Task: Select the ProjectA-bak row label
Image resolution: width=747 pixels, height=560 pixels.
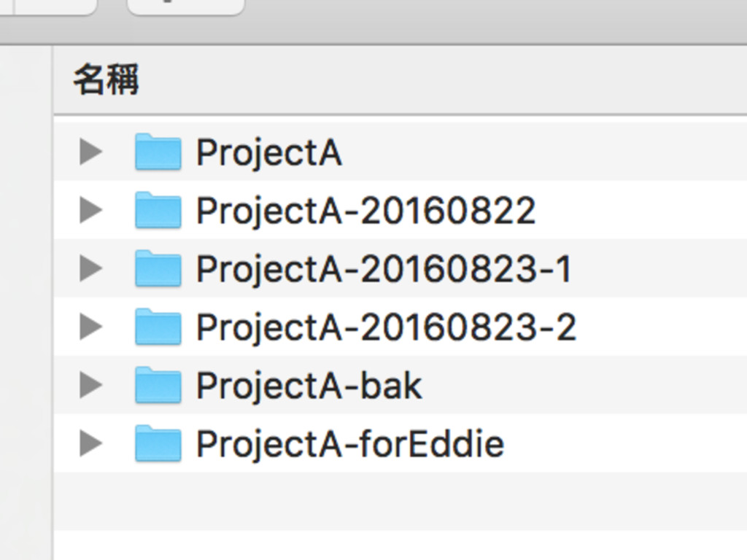Action: 309,386
